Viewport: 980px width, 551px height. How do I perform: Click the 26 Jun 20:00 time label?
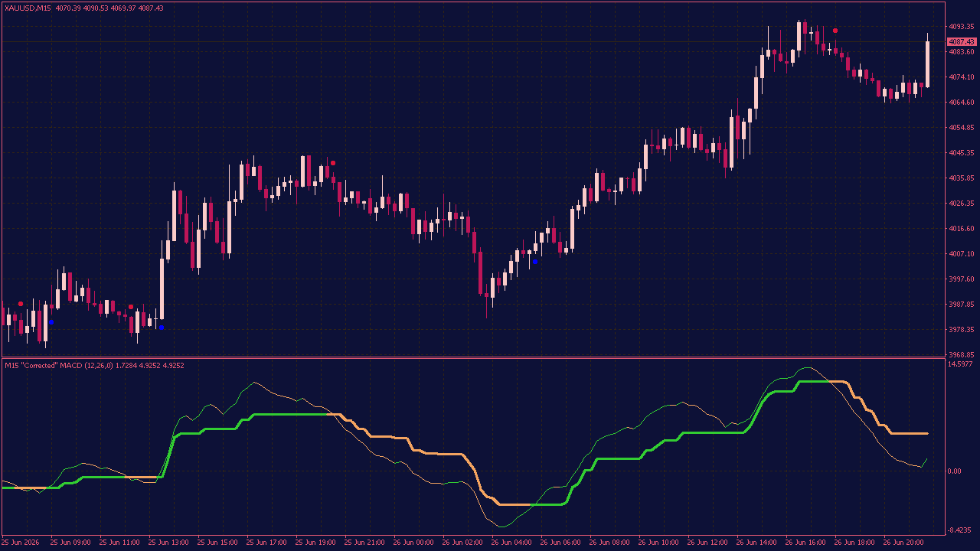pyautogui.click(x=904, y=542)
